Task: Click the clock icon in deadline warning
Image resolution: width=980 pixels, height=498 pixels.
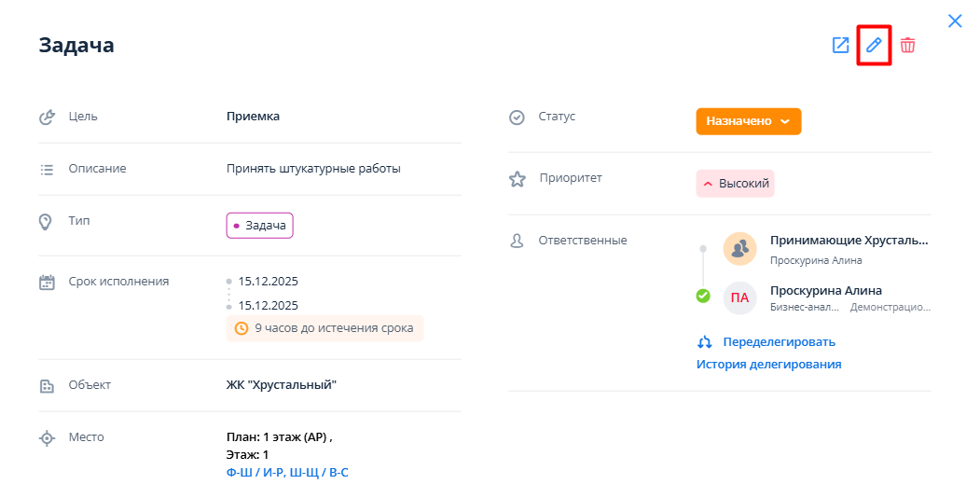Action: 241,328
